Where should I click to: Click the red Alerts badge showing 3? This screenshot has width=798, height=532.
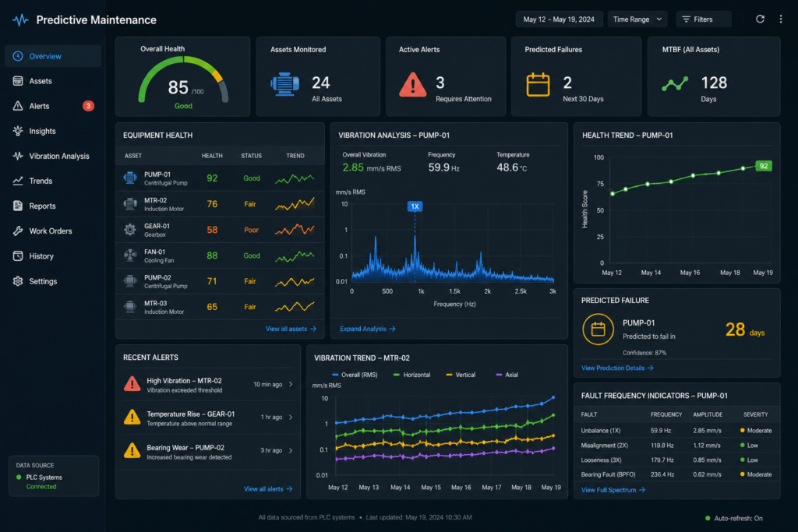pos(88,106)
